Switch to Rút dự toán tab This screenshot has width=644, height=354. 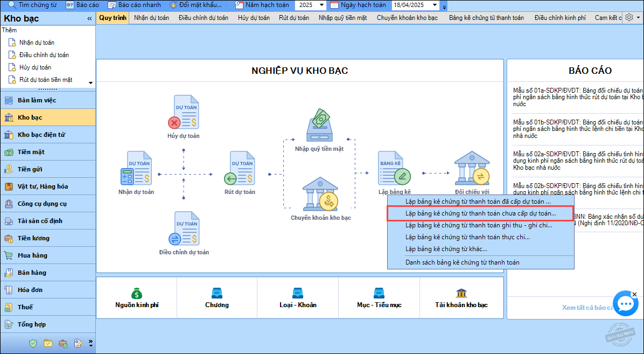(x=294, y=18)
